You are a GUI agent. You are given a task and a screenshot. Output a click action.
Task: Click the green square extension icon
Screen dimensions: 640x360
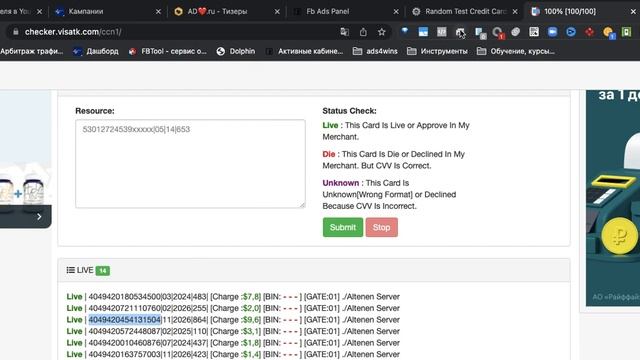(x=626, y=31)
